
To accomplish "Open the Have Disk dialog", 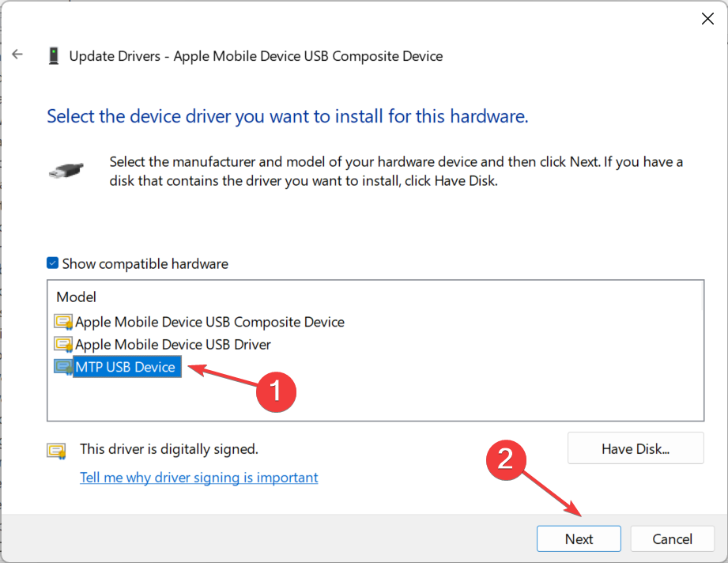I will click(x=636, y=448).
